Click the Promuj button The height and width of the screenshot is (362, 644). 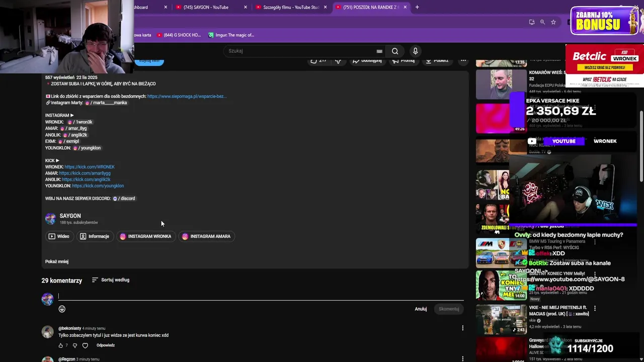pyautogui.click(x=404, y=61)
